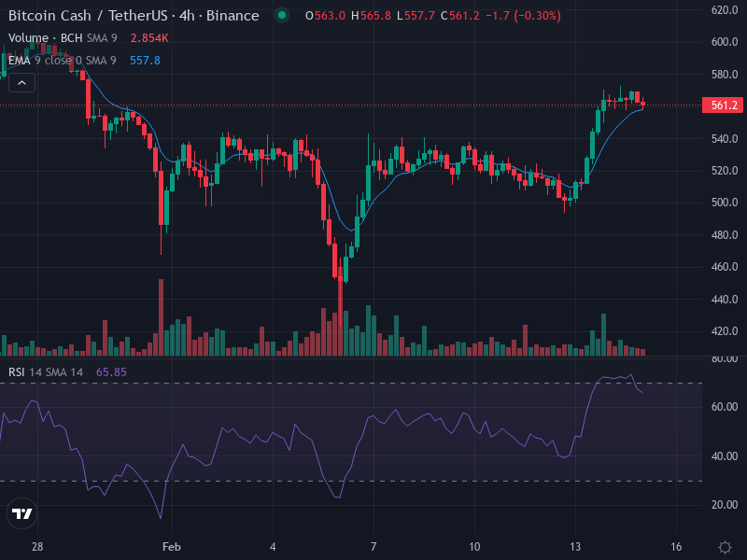Click the Feb label on the time axis
This screenshot has height=560, width=747.
point(172,546)
